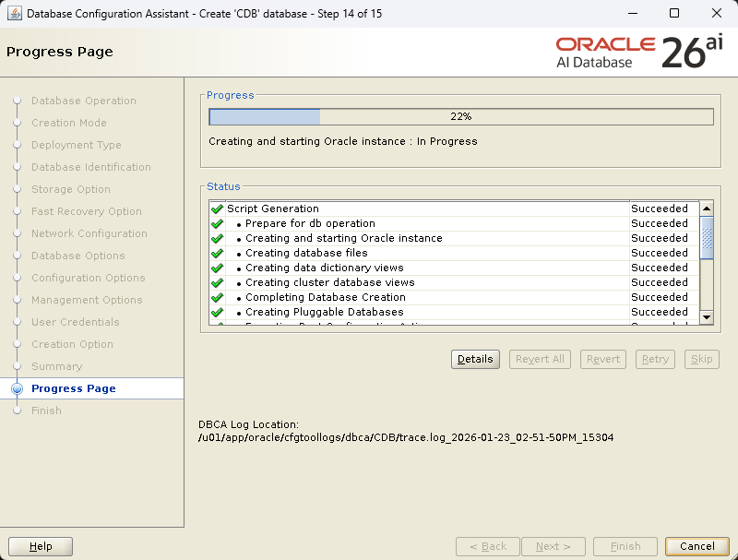This screenshot has height=560, width=738.
Task: Click the checkmark beside Creating data dictionary views
Action: tap(217, 268)
